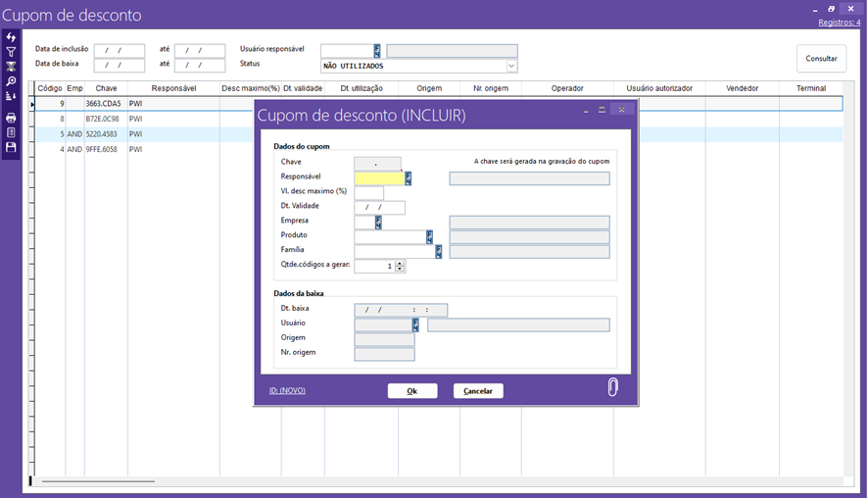
Task: Click the floppy disk save icon
Action: pos(11,147)
